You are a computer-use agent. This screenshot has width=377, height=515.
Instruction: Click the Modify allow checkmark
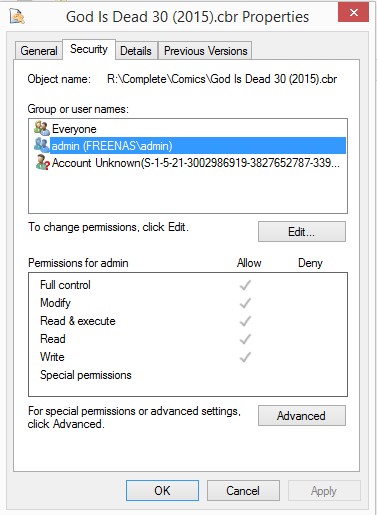(x=245, y=303)
